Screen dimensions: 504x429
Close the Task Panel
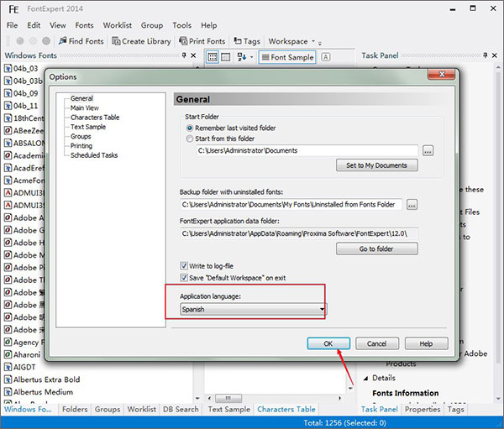tap(495, 55)
